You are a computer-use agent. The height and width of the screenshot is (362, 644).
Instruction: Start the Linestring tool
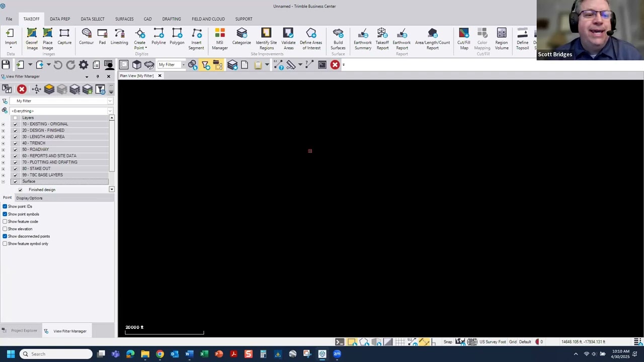[x=119, y=37]
